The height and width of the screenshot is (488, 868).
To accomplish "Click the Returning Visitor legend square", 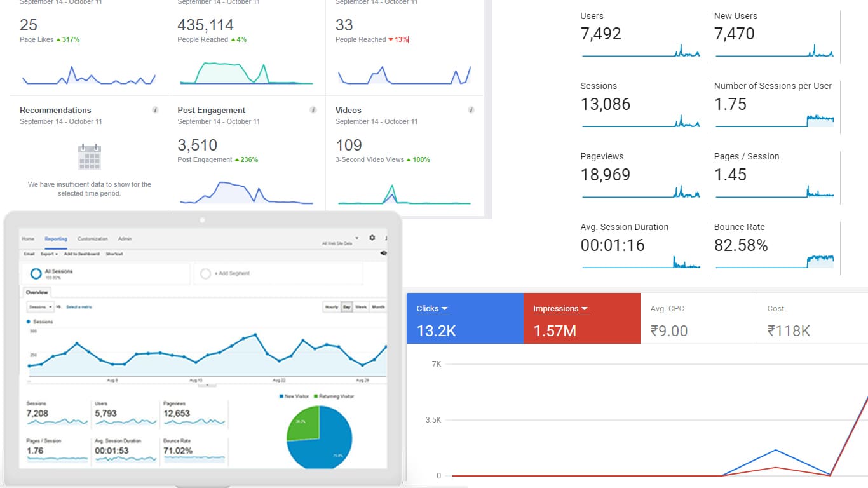I will (316, 396).
